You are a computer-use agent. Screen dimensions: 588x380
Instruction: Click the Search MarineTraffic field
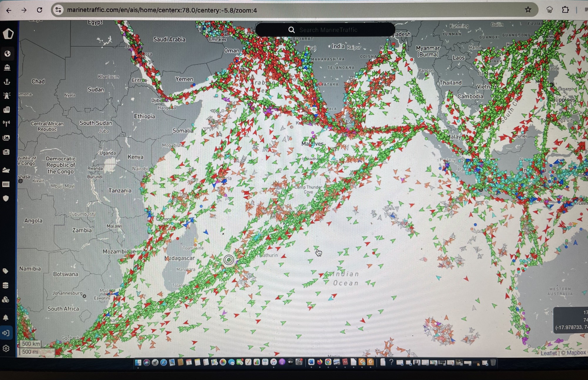click(328, 30)
